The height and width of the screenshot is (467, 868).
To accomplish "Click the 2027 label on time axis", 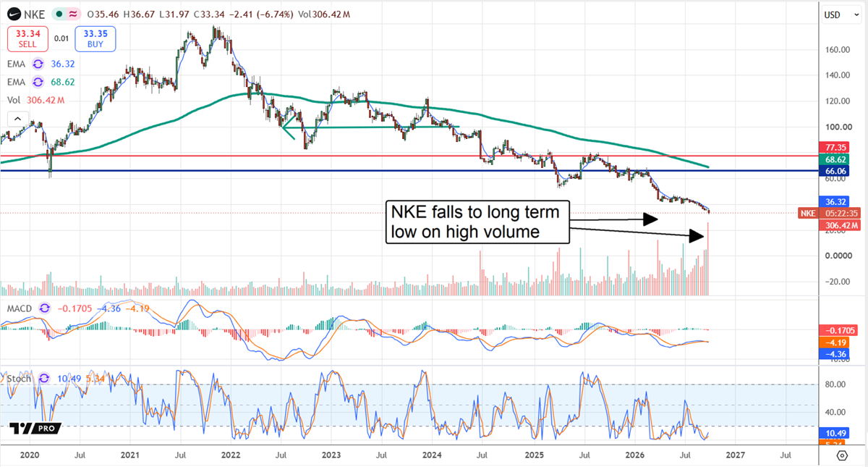I will 735,455.
